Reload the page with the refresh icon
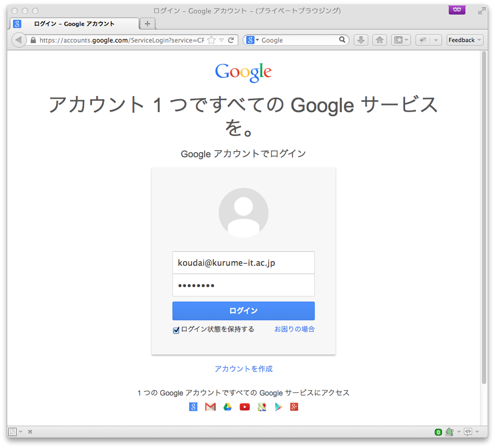The width and height of the screenshot is (495, 448). (231, 40)
